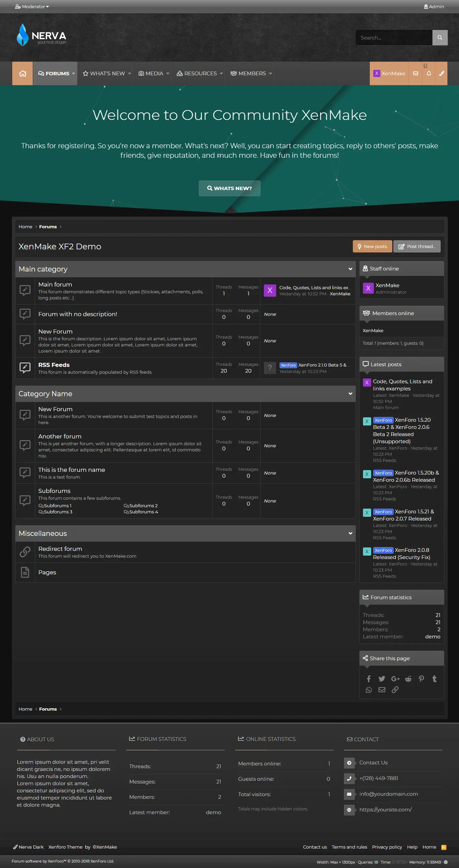Screen dimensions: 459x868
Task: Open the alerts bell icon
Action: tap(429, 73)
